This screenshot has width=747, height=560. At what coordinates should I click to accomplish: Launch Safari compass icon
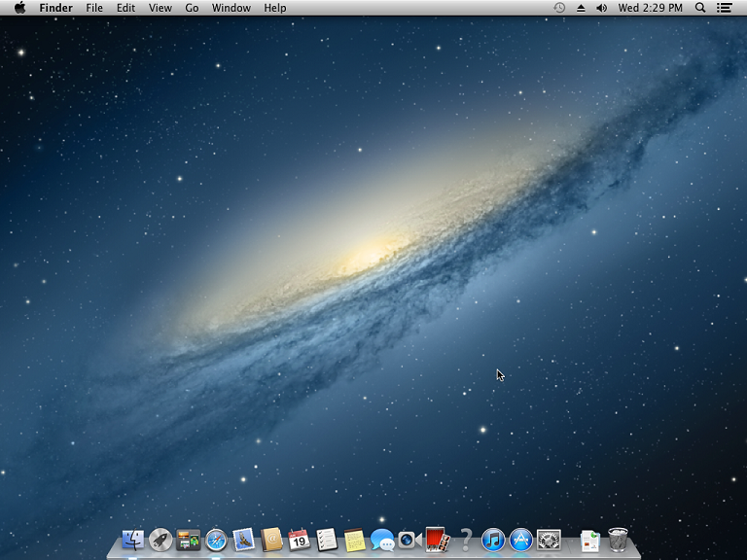coord(216,540)
